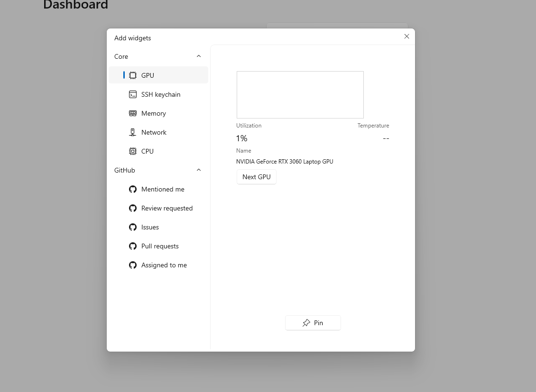Collapse the GitHub section chevron

[199, 170]
